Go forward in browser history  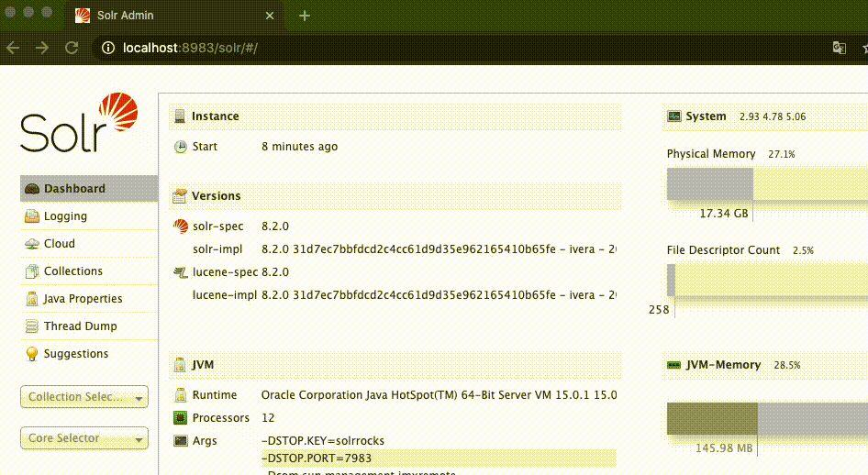tap(42, 48)
